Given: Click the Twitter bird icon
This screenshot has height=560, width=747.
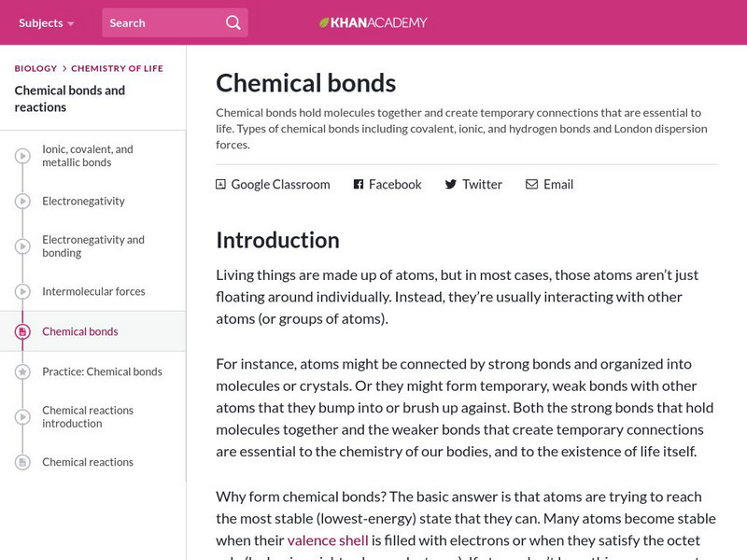Looking at the screenshot, I should [450, 185].
